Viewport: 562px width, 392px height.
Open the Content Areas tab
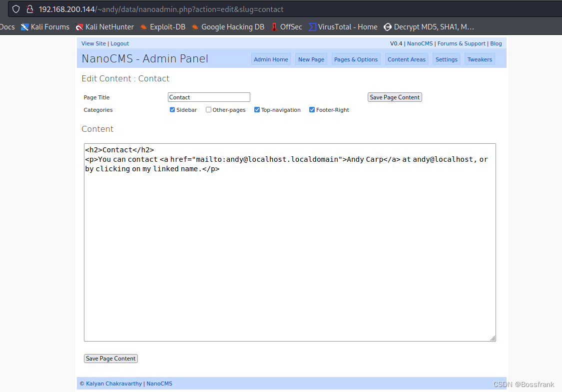(x=407, y=59)
